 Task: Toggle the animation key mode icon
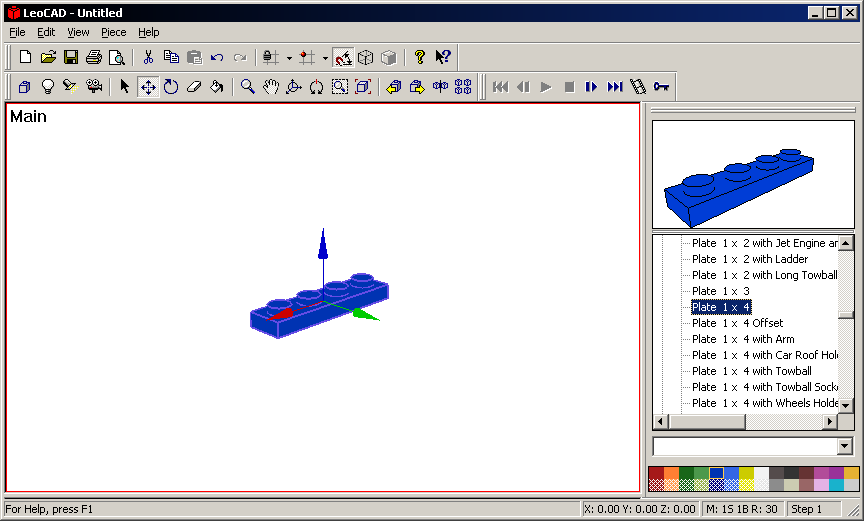coord(661,87)
